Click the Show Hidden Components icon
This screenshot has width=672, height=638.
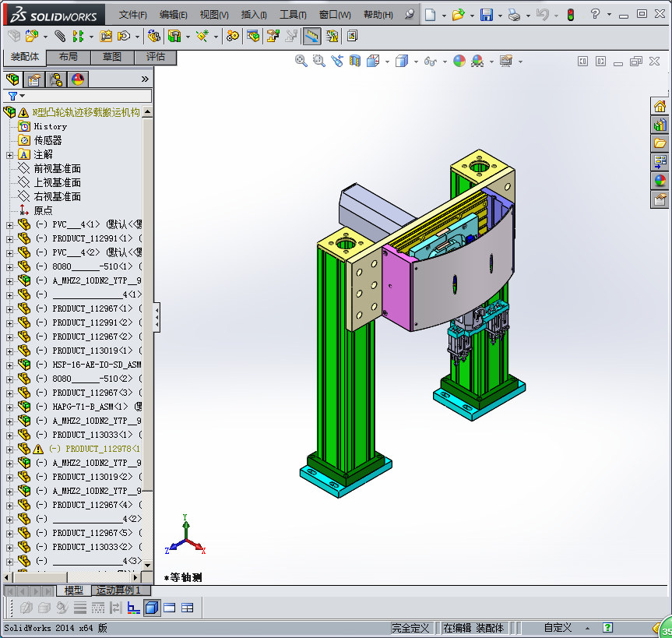[153, 37]
